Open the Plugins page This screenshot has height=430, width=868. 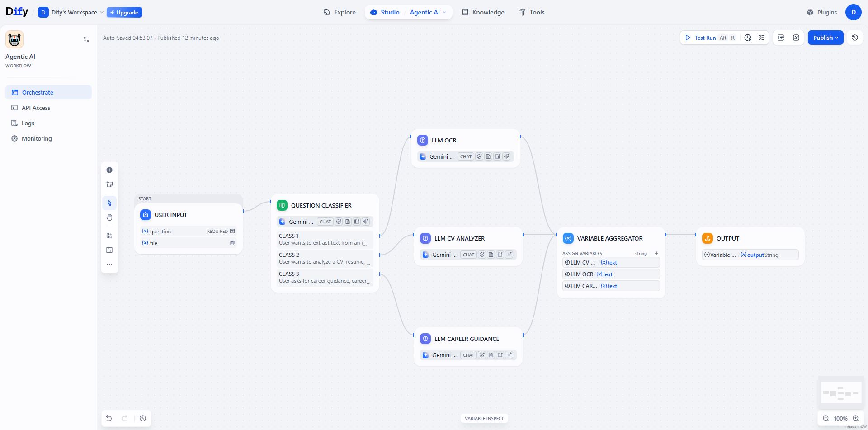(822, 12)
